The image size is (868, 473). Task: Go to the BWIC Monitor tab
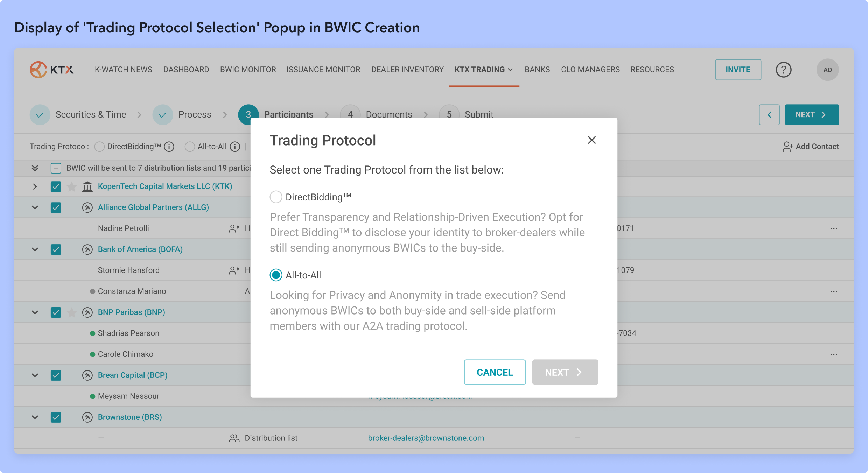(x=248, y=70)
